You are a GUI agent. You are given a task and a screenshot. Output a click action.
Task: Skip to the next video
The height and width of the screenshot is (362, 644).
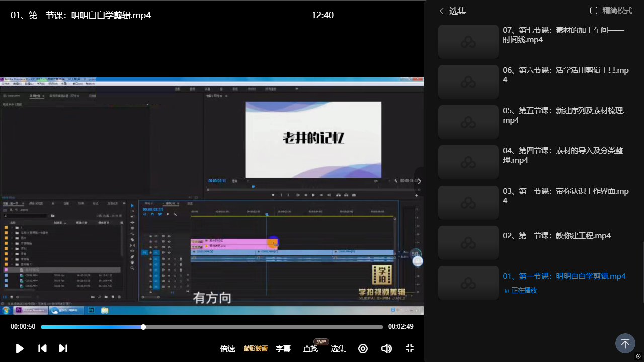click(63, 348)
